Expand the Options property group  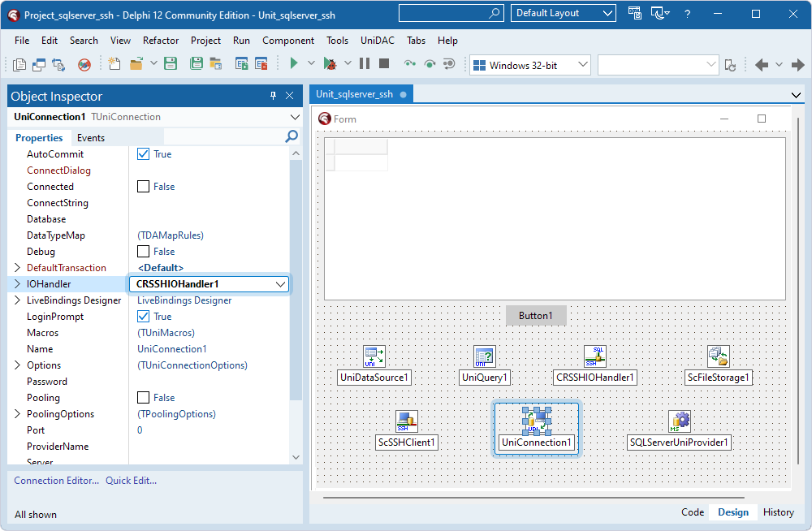click(x=17, y=365)
